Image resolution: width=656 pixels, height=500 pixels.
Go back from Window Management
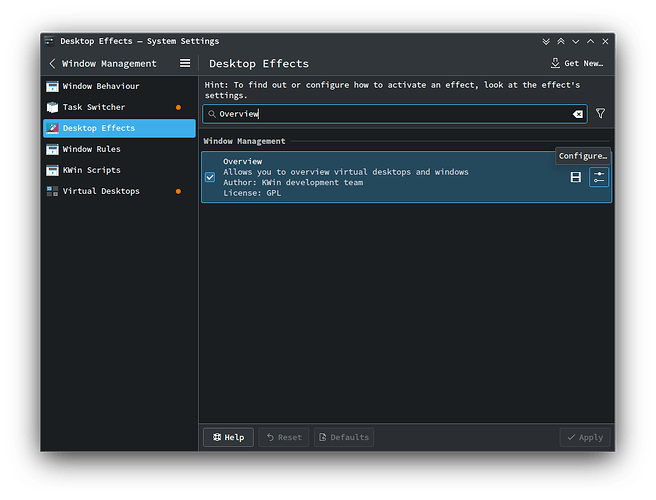[52, 64]
